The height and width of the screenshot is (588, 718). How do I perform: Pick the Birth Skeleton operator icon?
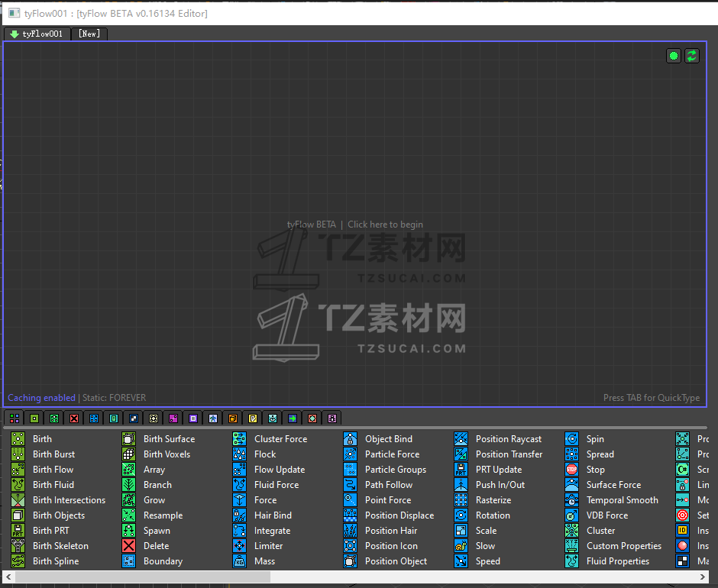pos(18,546)
